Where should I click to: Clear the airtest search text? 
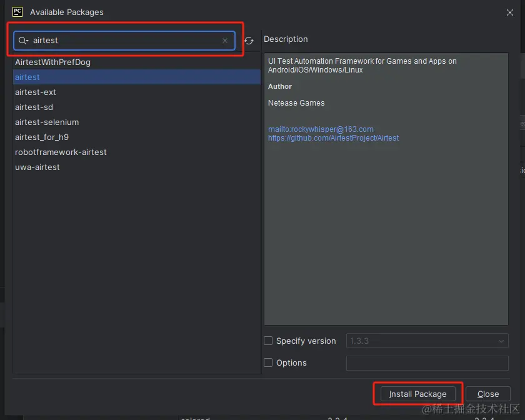(225, 41)
